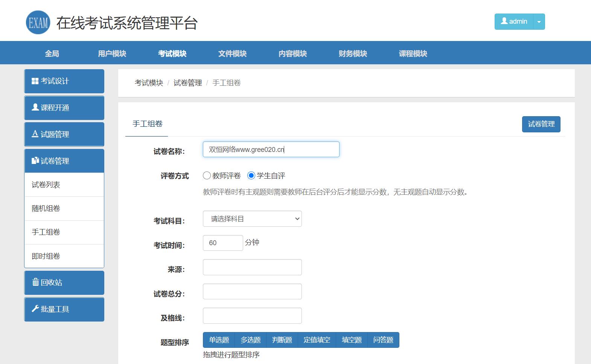This screenshot has height=364, width=591.
Task: Expand the 批量工具 sidebar section
Action: 64,309
